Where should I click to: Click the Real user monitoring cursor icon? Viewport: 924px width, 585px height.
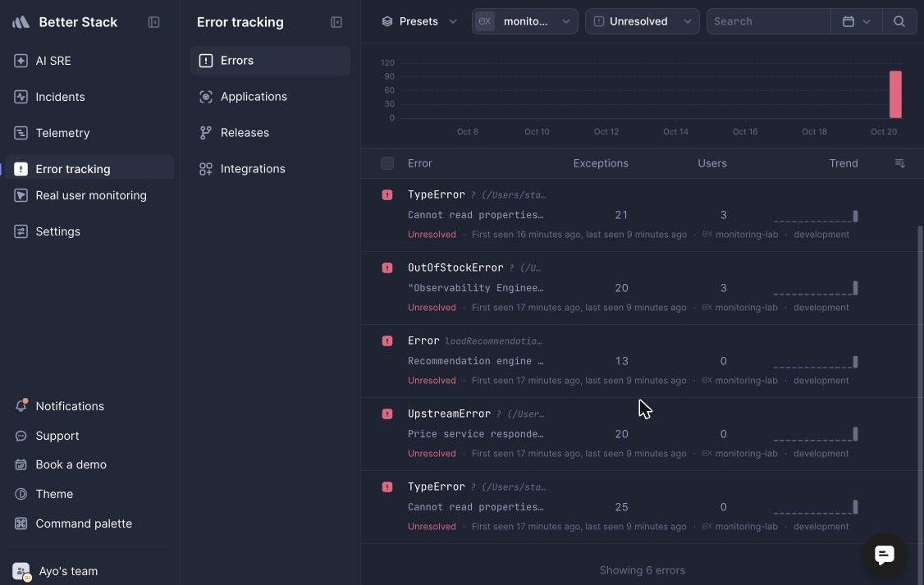21,195
